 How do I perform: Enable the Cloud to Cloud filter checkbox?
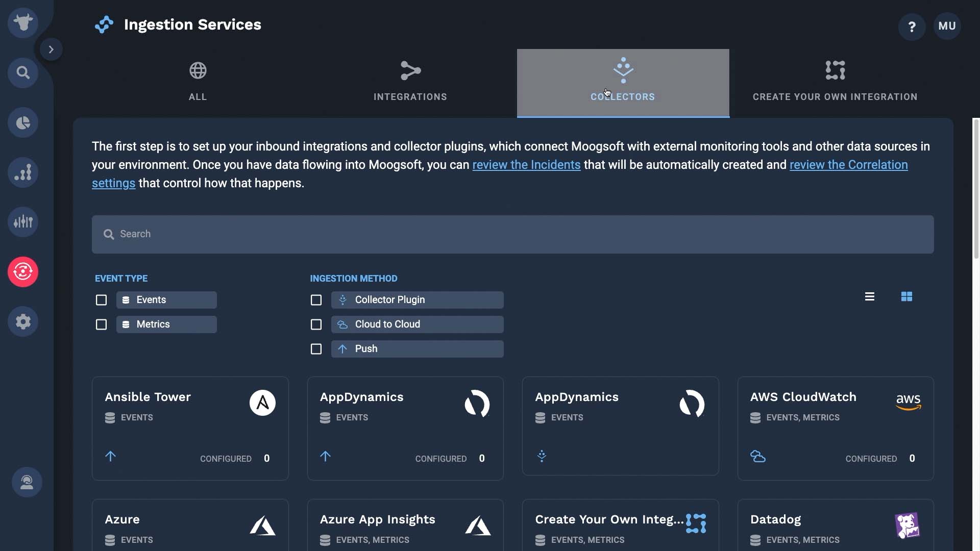316,324
